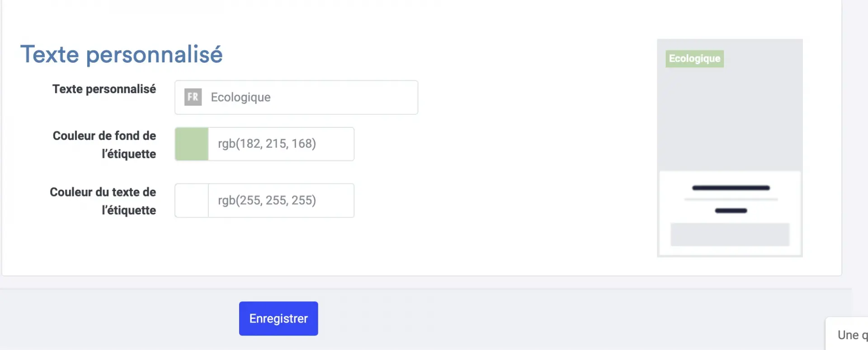Click the bold Texte personnalisé field label
Image resolution: width=868 pixels, height=350 pixels.
coord(104,89)
